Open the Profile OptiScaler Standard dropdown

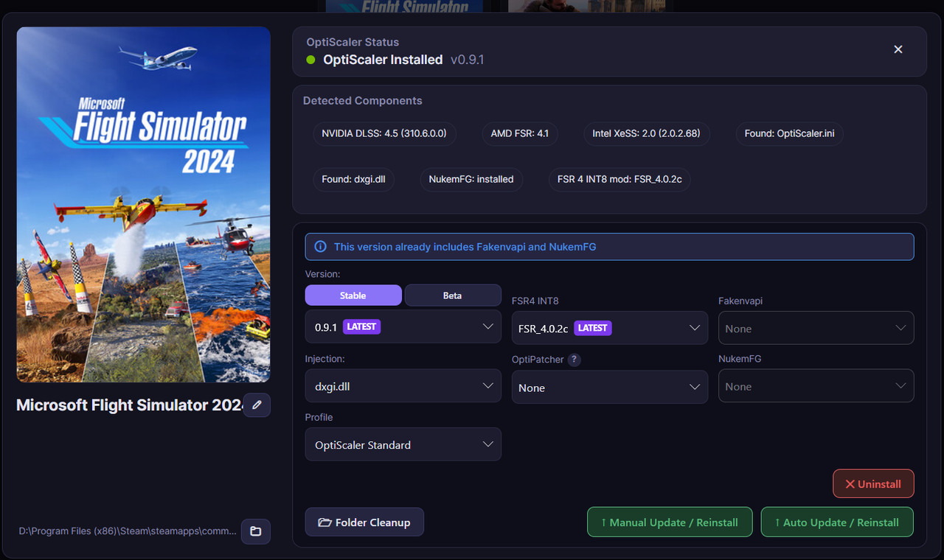click(403, 444)
